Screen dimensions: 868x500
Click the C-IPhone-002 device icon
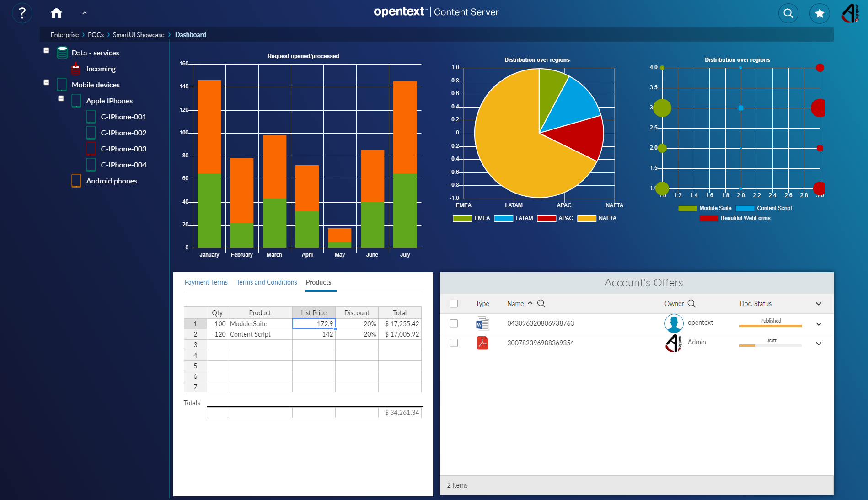coord(91,133)
